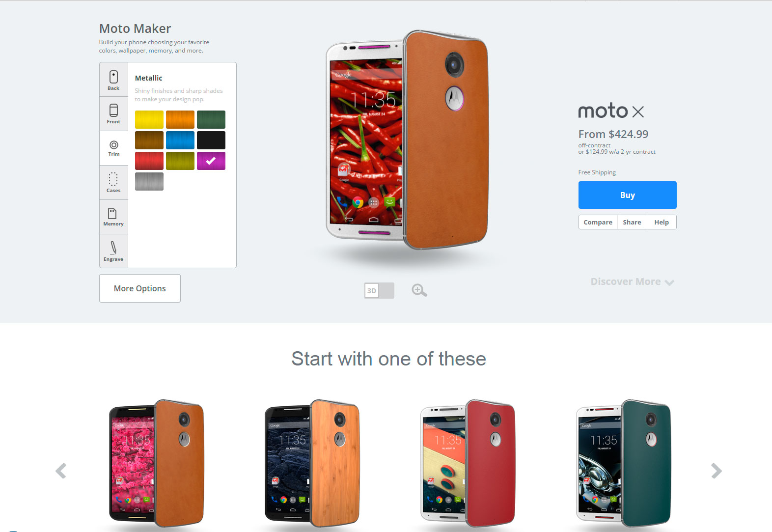Go to previous phones with left arrow
Viewport: 772px width, 532px height.
pos(61,471)
